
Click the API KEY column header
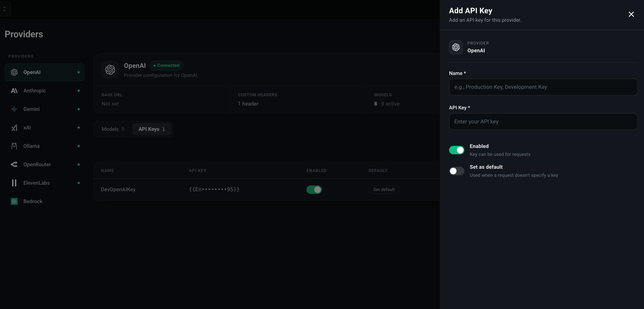click(197, 170)
